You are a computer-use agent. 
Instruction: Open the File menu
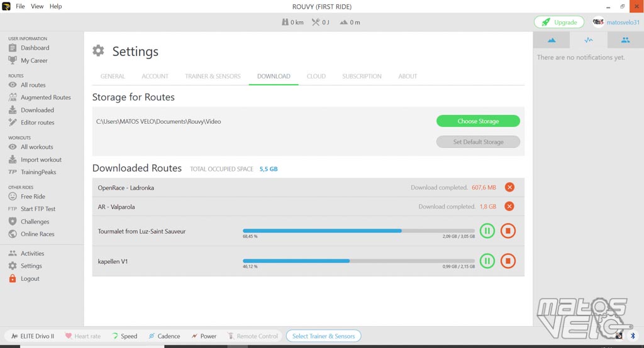(x=20, y=6)
